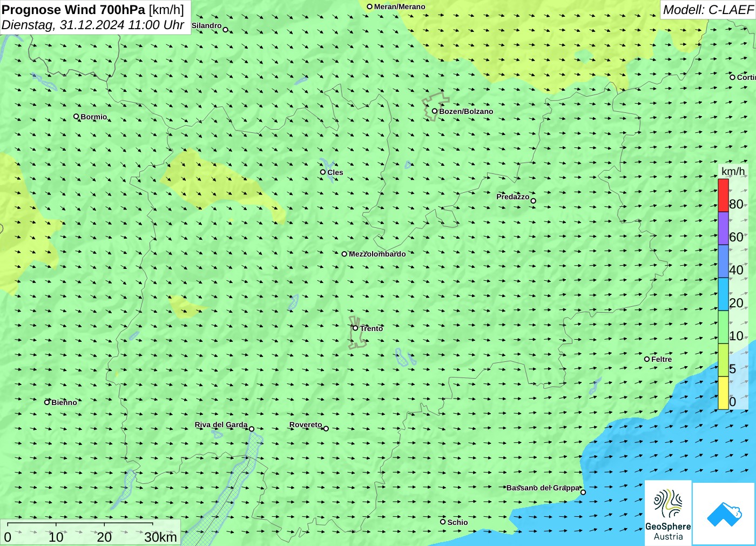Click the 'Modell: C-LAEF' label
The width and height of the screenshot is (756, 546).
708,10
